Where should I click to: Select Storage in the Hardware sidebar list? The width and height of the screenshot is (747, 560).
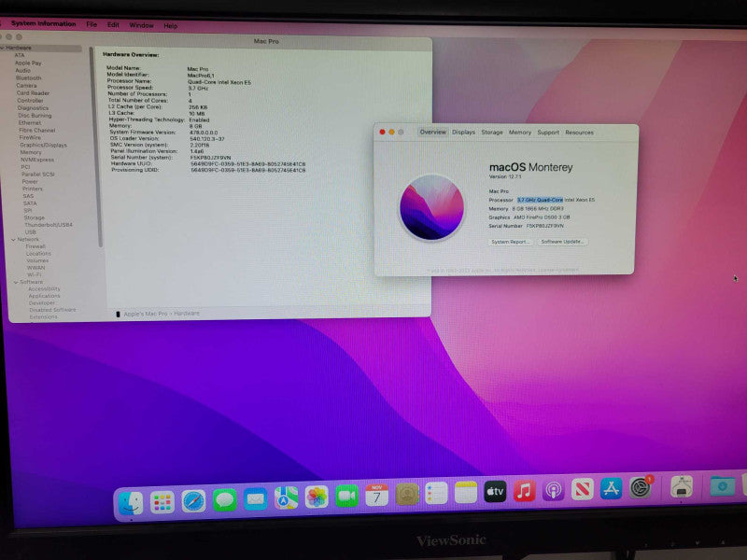pos(34,217)
